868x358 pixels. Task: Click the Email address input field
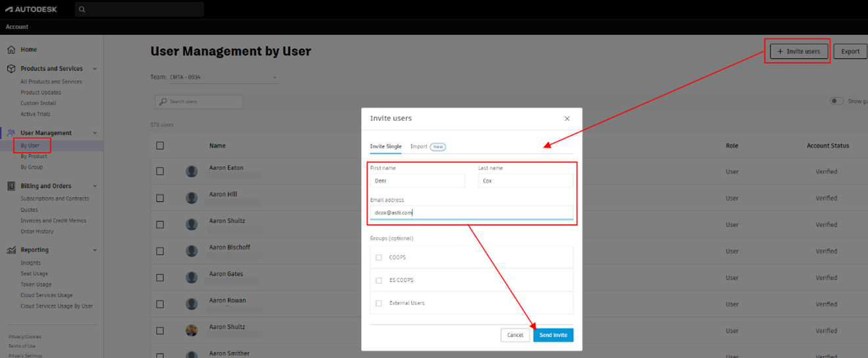471,212
